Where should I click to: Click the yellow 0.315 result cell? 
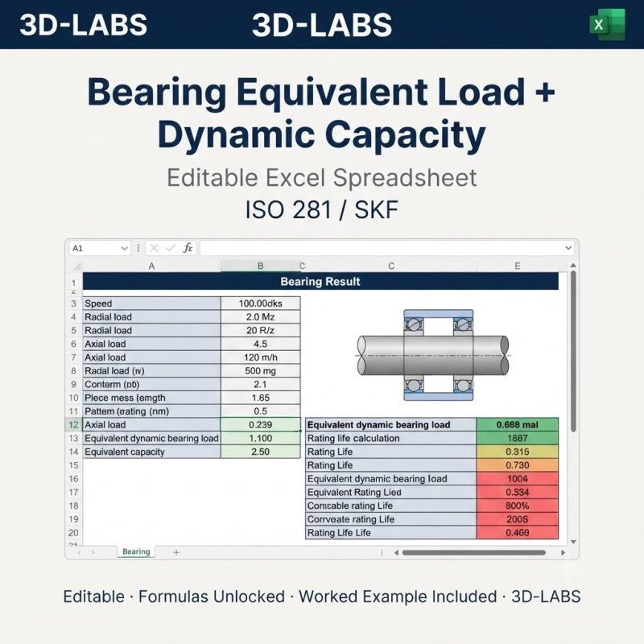pyautogui.click(x=518, y=452)
